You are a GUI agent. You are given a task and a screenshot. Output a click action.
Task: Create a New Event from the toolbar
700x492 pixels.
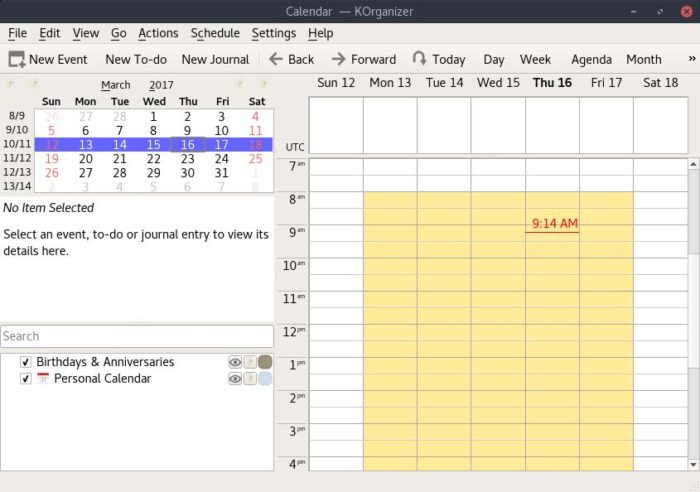tap(48, 59)
